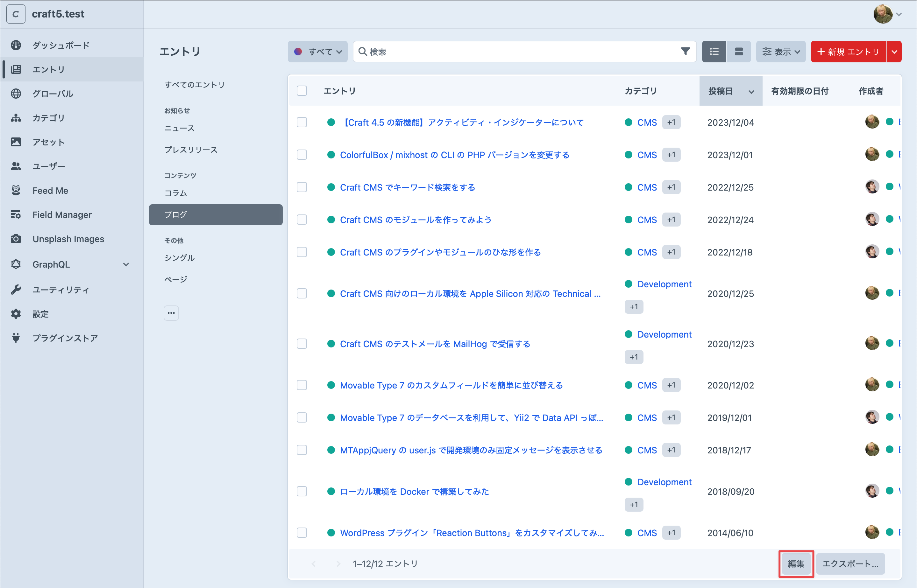Open Unsplash Images with the camera icon

click(x=16, y=239)
